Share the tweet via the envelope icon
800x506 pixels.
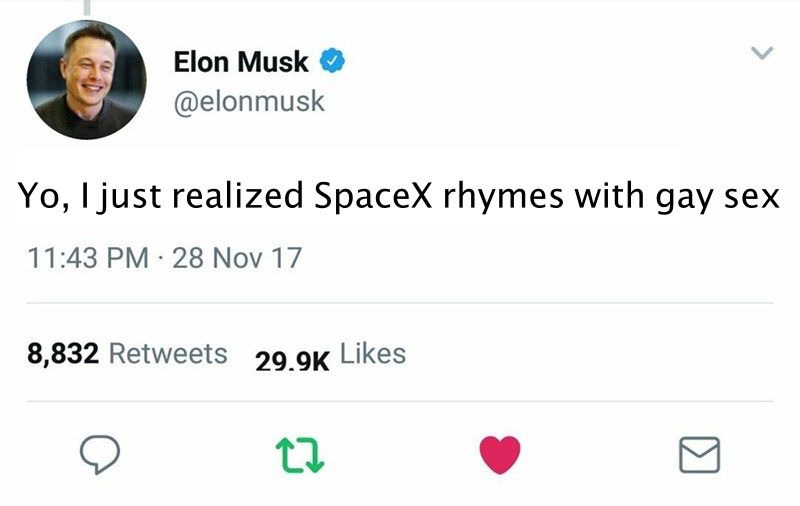(699, 456)
